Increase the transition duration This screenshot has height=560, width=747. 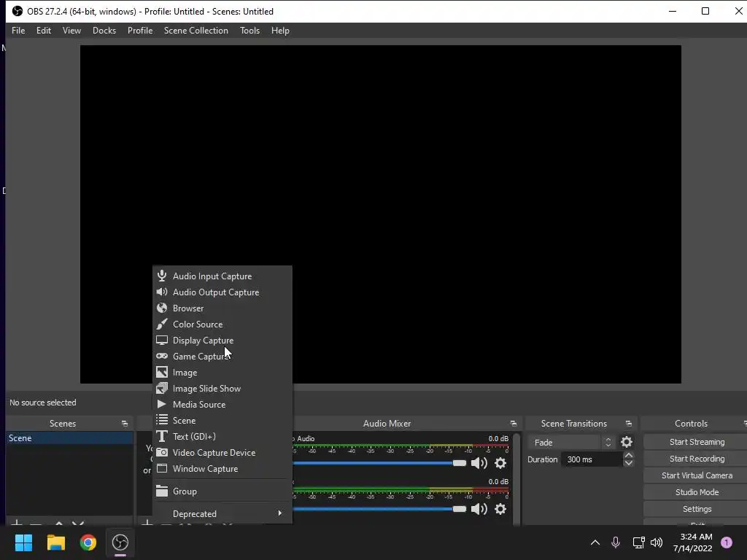[x=628, y=456]
